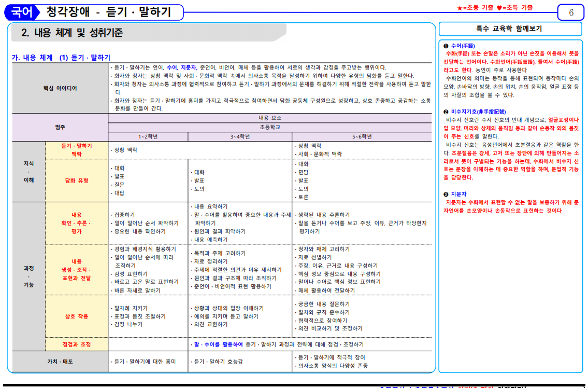This screenshot has height=388, width=588.
Task: Select the header title '청각장애 - 듣기·말하기'
Action: pos(109,12)
